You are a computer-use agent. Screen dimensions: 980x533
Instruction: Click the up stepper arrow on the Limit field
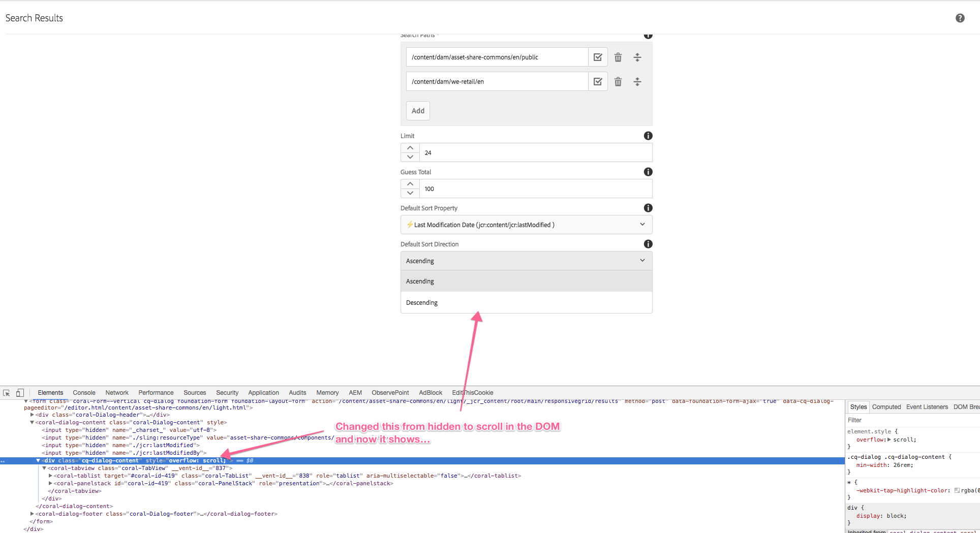click(x=410, y=148)
